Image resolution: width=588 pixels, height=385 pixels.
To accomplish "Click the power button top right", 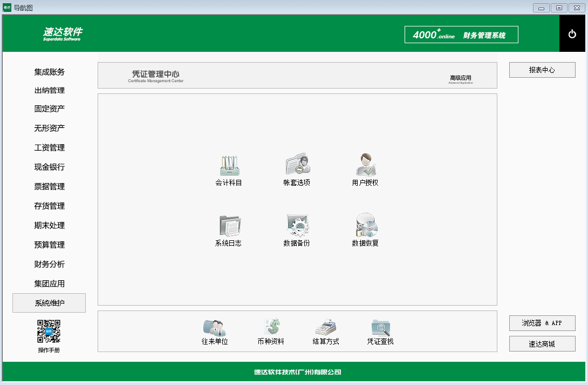I will click(x=572, y=33).
